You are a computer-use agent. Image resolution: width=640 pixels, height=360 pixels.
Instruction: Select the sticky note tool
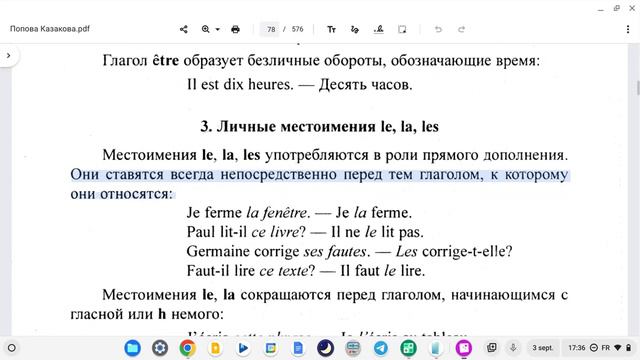click(402, 29)
